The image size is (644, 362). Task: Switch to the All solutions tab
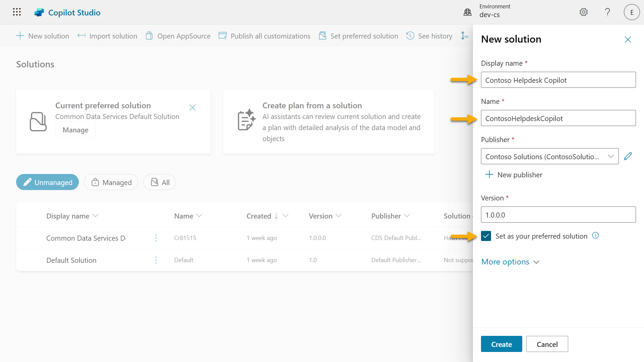point(160,182)
